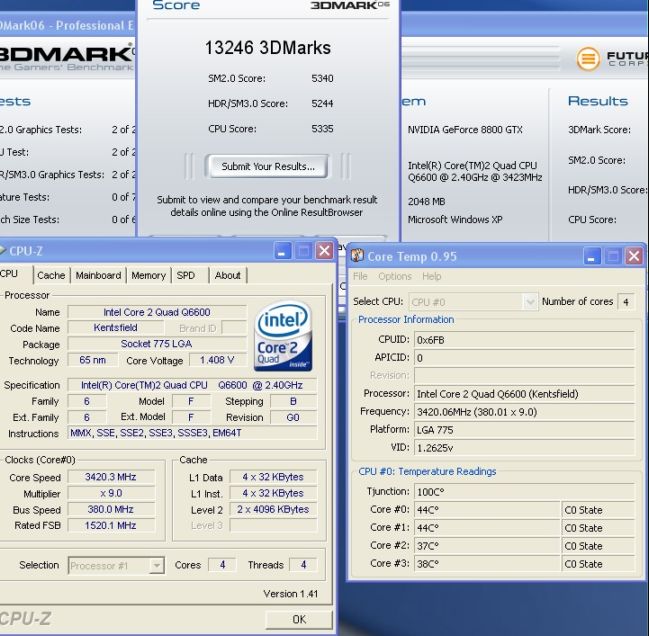Click the disabled maximize button in CPU-Z

[x=303, y=251]
